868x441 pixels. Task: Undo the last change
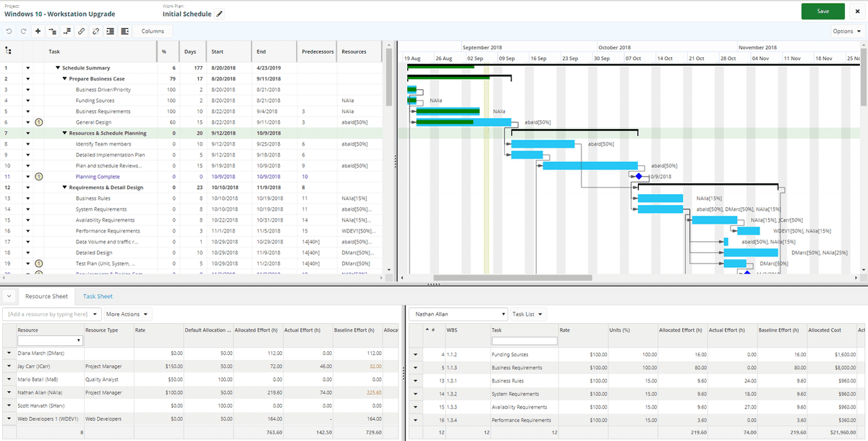pyautogui.click(x=9, y=31)
